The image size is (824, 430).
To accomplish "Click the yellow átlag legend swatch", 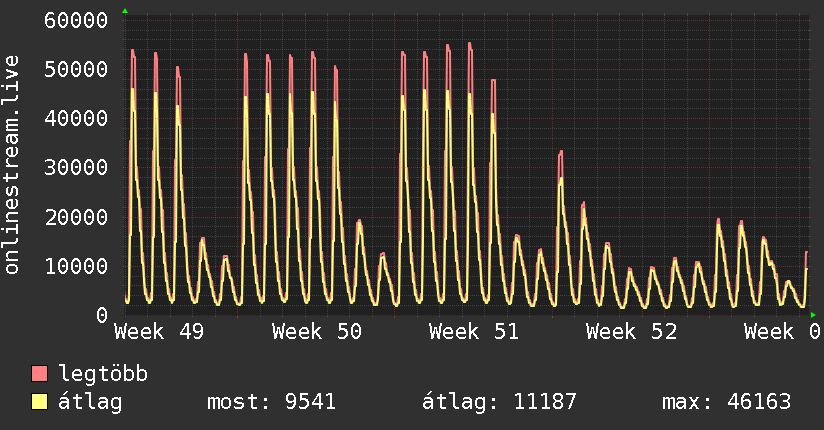I will (39, 401).
